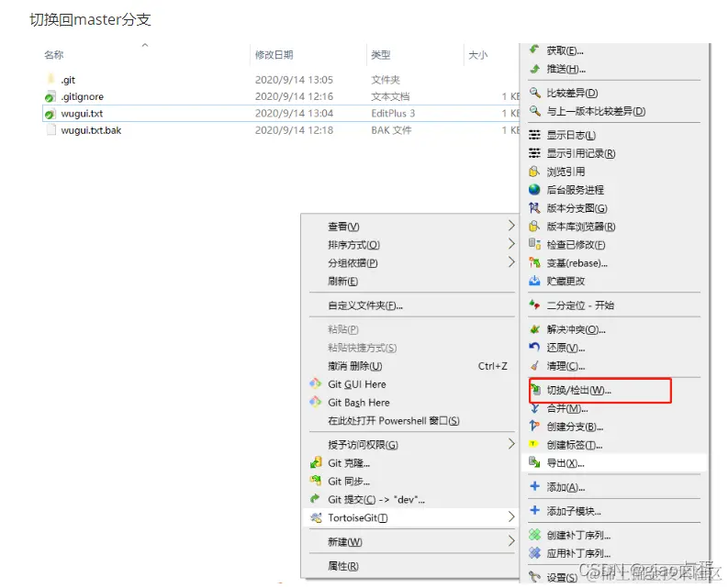This screenshot has height=588, width=728.
Task: Click the 切换/检出(W) switch icon
Action: click(x=535, y=390)
